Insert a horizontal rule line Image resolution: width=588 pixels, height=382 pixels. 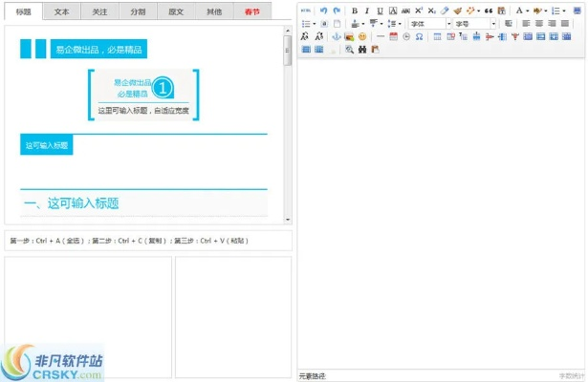[380, 36]
